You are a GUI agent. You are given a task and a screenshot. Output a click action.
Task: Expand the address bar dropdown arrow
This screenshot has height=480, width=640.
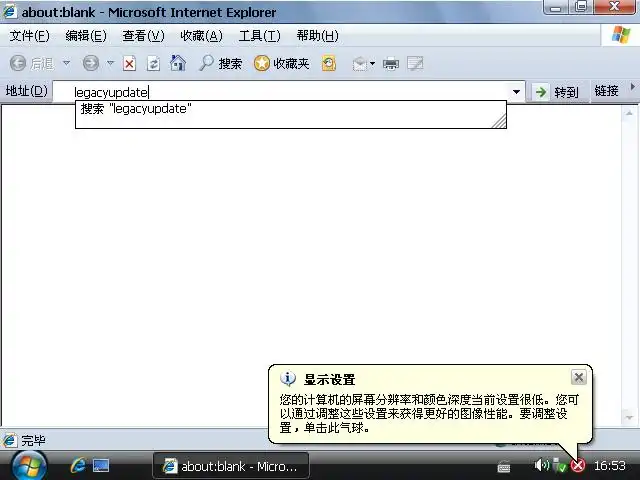516,92
